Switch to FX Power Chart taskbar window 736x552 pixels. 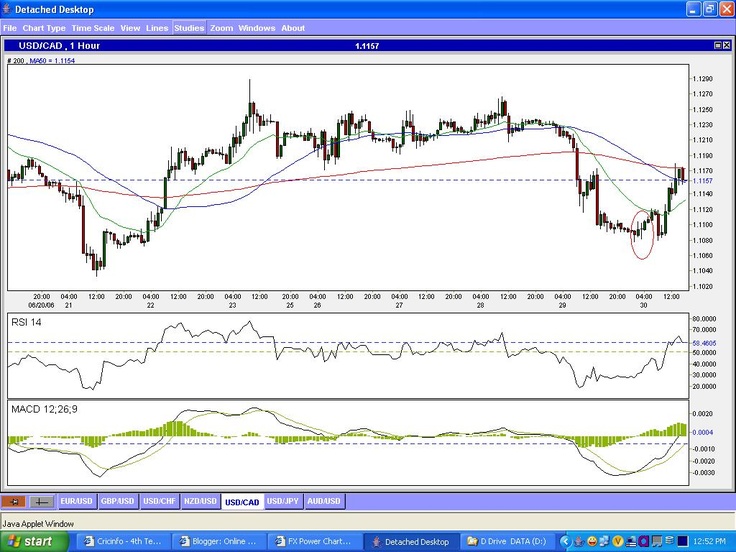(x=314, y=542)
